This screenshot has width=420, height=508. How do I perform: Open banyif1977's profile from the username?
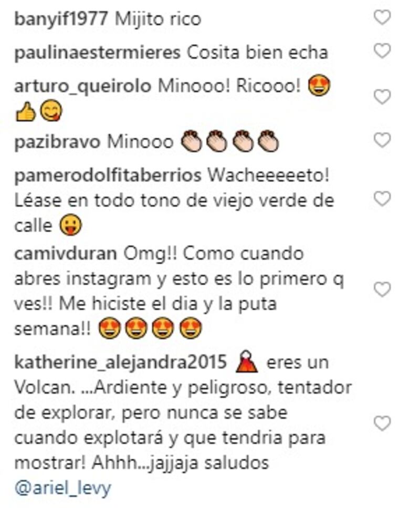click(x=61, y=19)
